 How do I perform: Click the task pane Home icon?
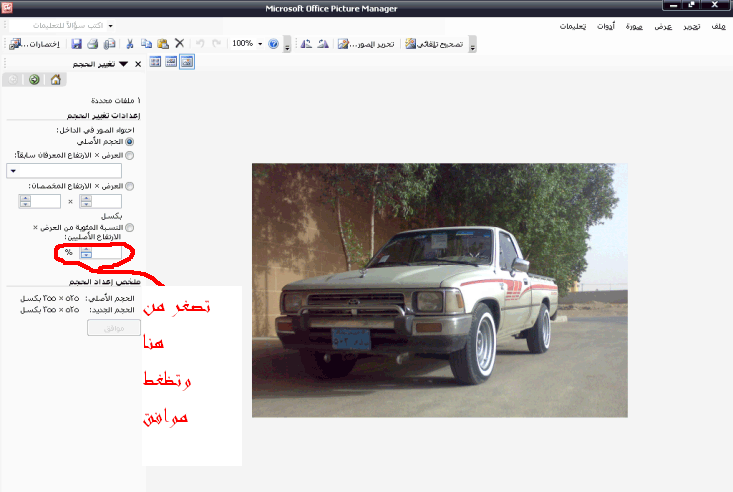tap(56, 80)
